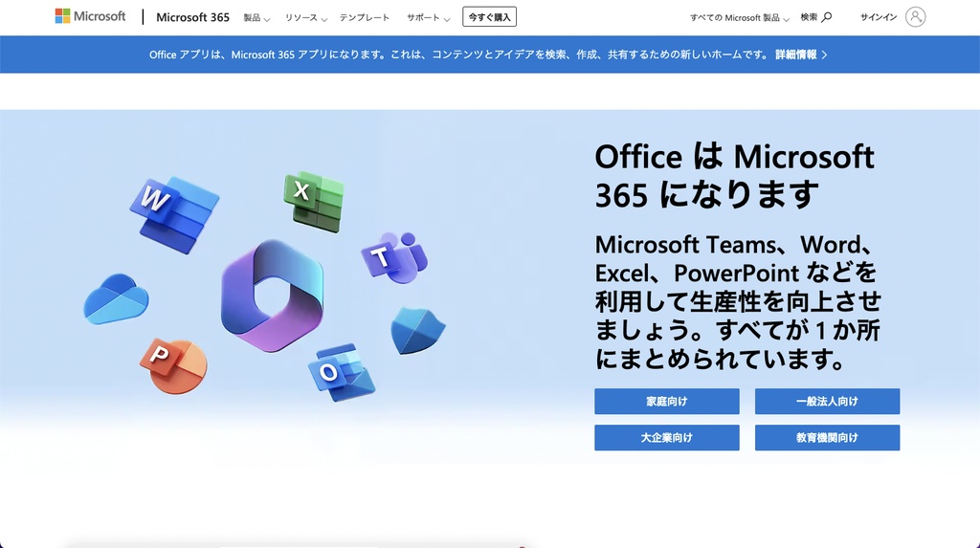This screenshot has height=548, width=980.
Task: Click the OneDrive cloud icon
Action: coord(116,299)
